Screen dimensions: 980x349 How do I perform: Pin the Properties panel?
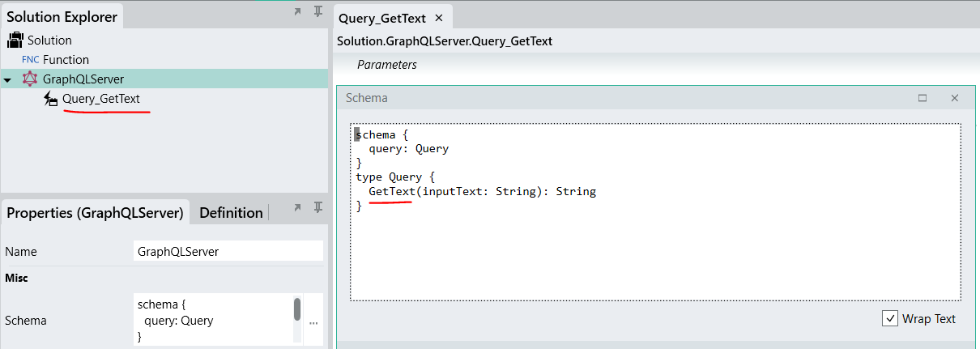click(318, 207)
